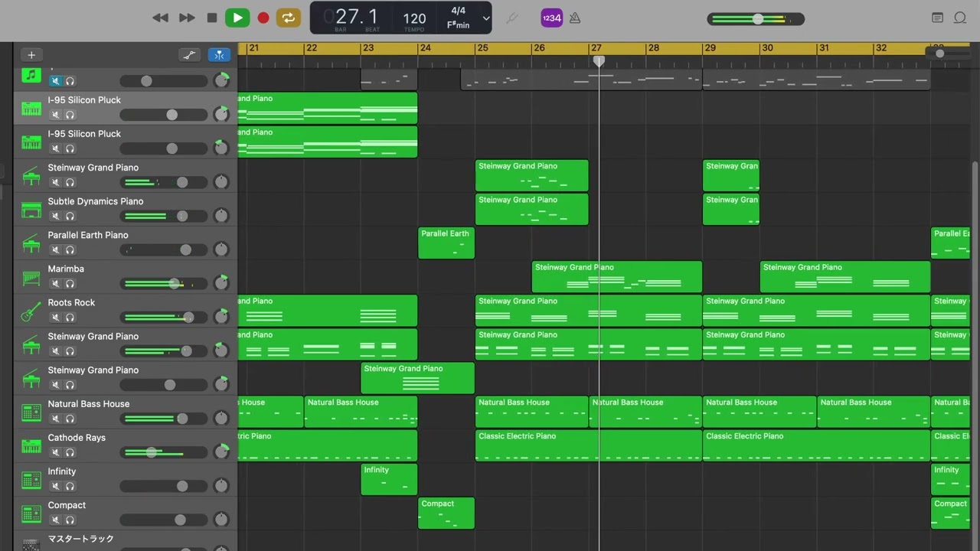Adjust the Cathode Rays volume slider
Image resolution: width=980 pixels, height=551 pixels.
(164, 452)
